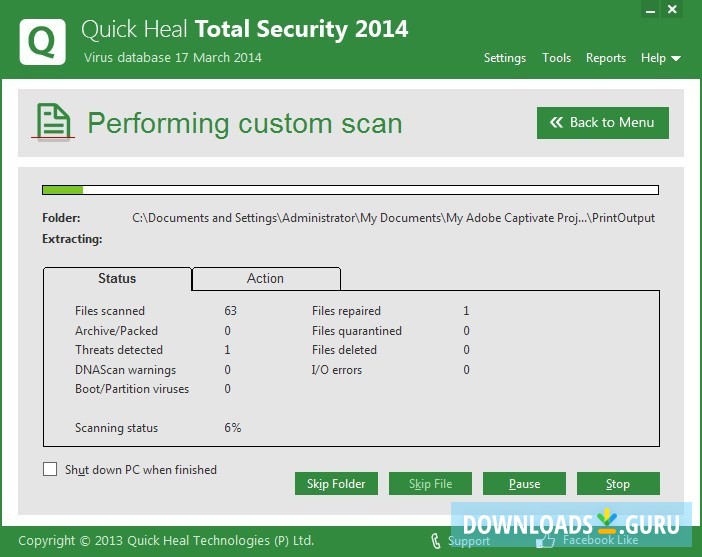Click the Files quarantined label
The width and height of the screenshot is (702, 557).
357,331
